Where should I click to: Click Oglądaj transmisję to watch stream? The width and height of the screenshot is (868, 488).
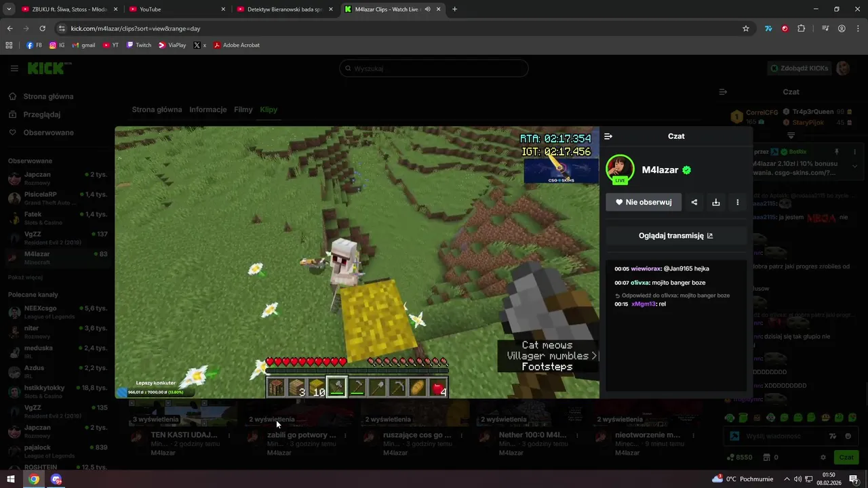pos(675,236)
